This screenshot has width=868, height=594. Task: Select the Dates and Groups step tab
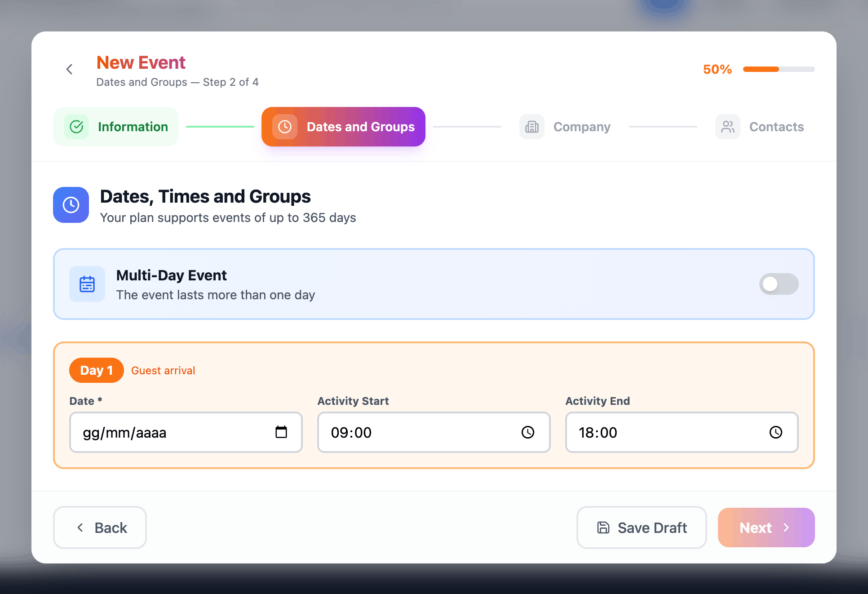tap(343, 127)
